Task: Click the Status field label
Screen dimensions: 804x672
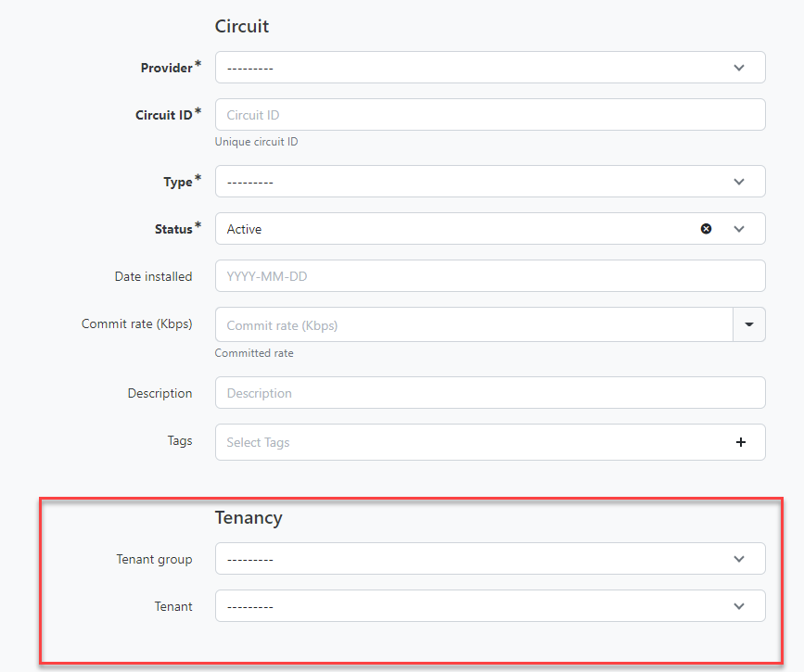Action: 173,229
